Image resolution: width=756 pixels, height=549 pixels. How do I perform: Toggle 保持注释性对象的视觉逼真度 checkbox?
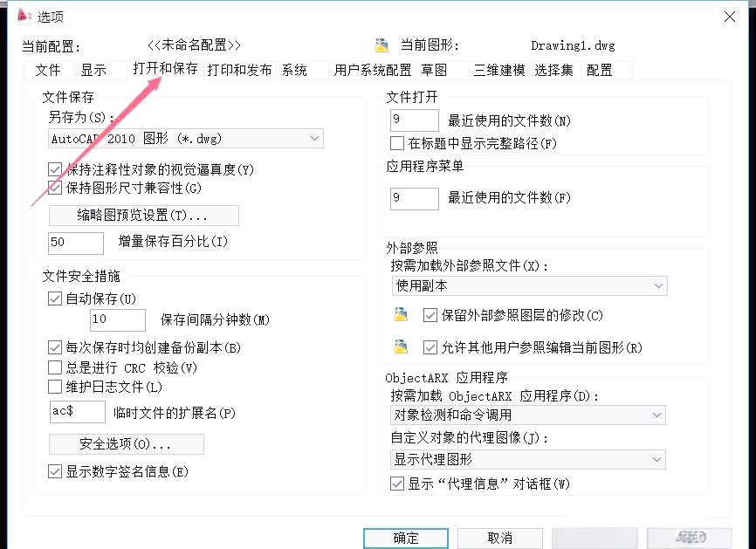click(x=54, y=169)
